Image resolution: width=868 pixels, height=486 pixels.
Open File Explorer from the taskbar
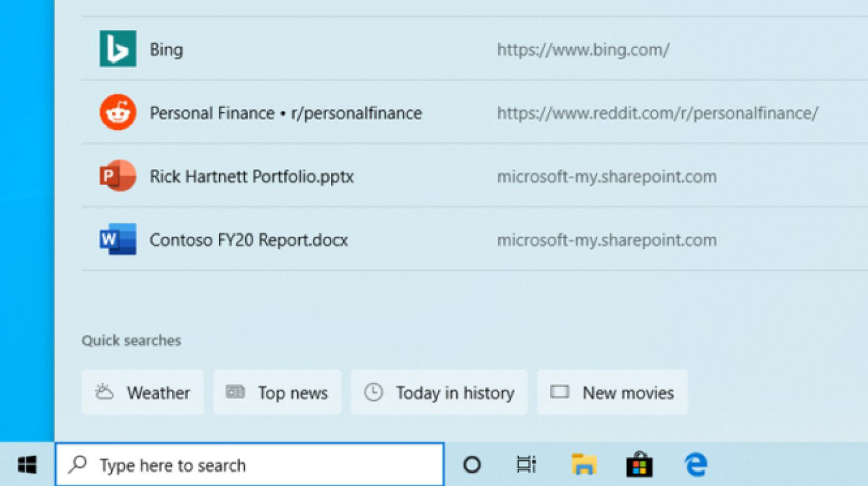tap(583, 465)
